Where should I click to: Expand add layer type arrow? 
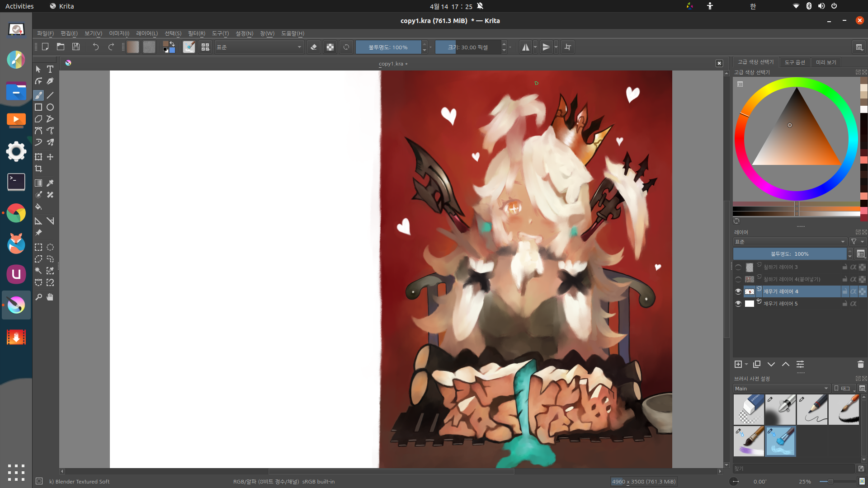(746, 364)
